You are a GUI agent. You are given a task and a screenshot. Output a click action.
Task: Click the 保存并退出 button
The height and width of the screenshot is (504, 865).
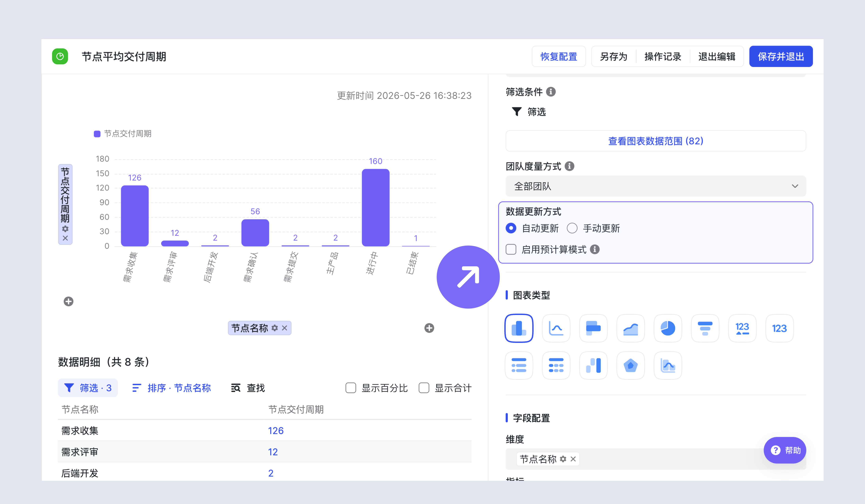[781, 56]
